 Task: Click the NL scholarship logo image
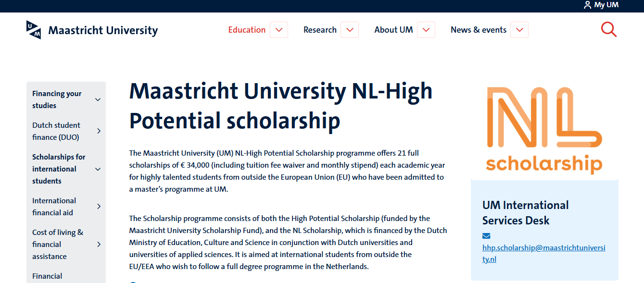pyautogui.click(x=543, y=130)
